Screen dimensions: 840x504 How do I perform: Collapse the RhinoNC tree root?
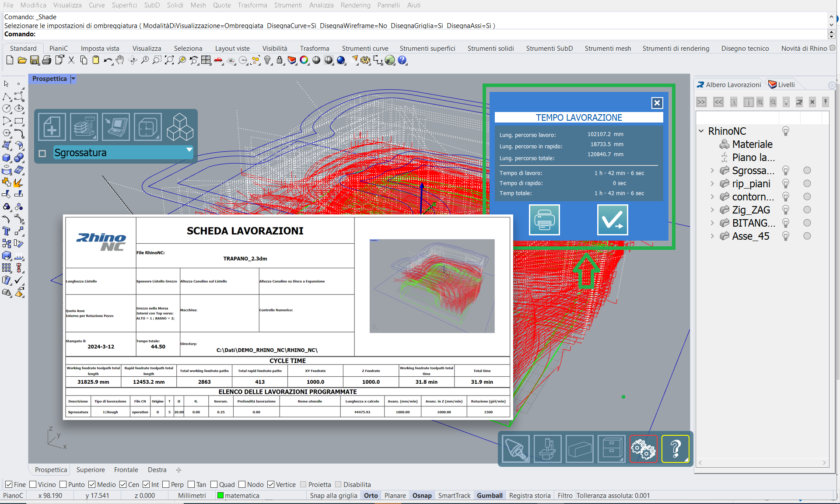pyautogui.click(x=701, y=131)
